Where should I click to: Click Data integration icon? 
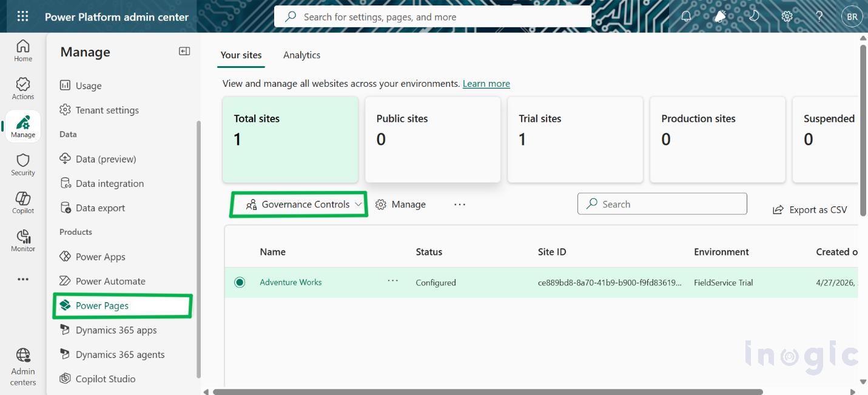pos(66,183)
